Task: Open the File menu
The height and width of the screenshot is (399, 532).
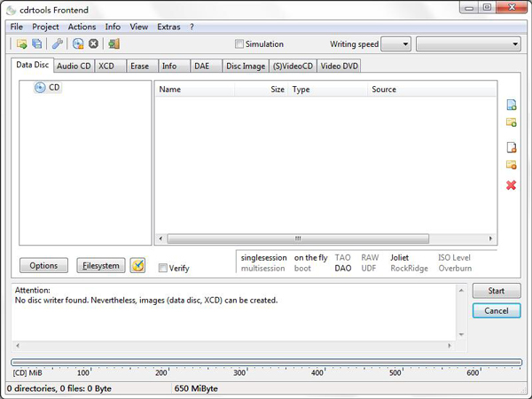Action: 16,27
